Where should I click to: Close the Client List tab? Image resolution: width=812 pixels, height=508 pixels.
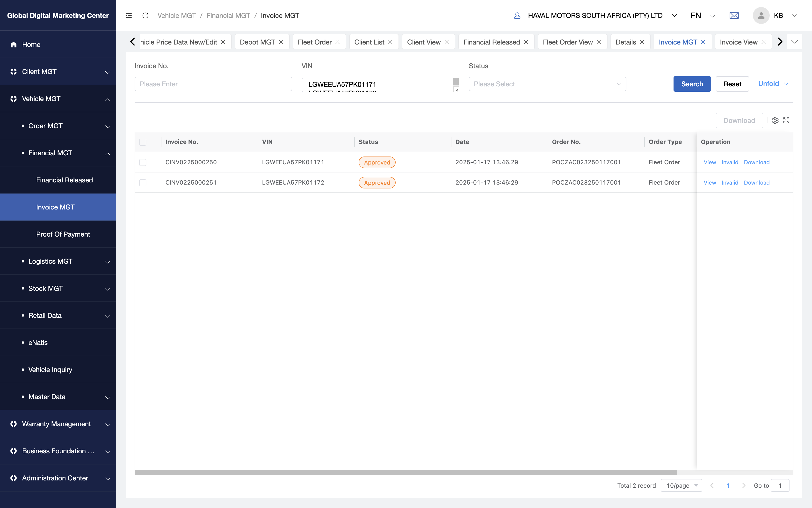pos(390,42)
